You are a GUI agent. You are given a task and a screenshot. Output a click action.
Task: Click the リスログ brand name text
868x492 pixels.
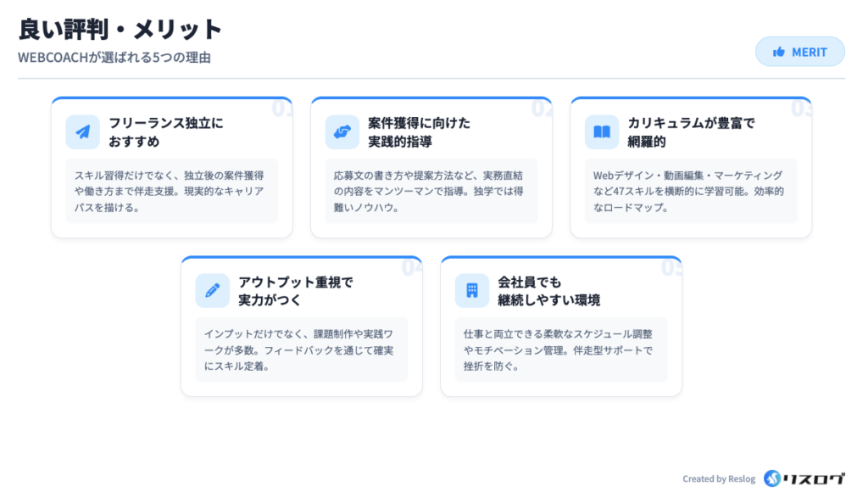pyautogui.click(x=815, y=478)
